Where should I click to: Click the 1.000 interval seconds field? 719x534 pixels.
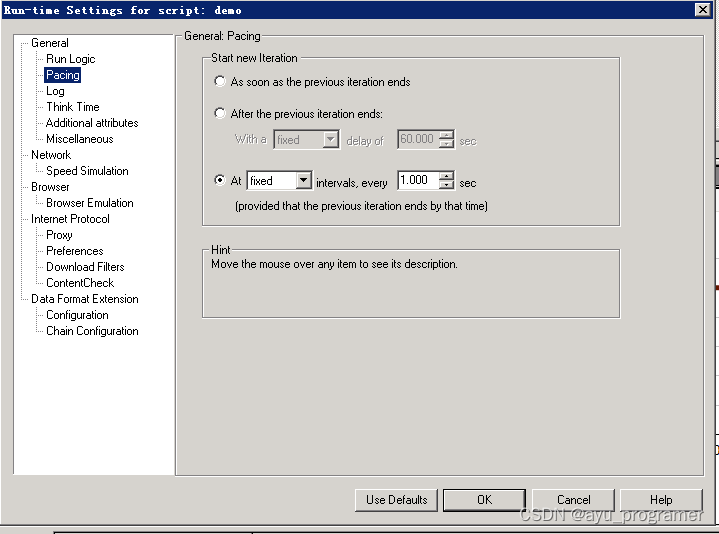coord(418,180)
